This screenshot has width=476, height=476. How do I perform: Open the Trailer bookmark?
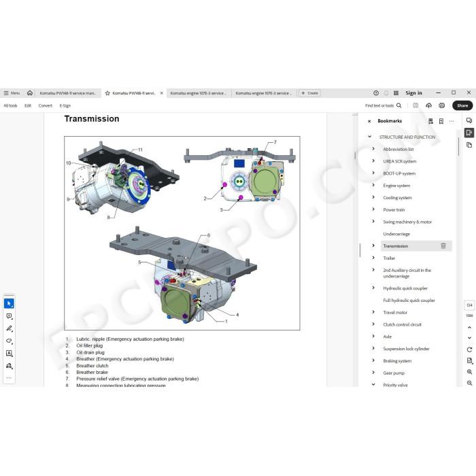coord(389,258)
